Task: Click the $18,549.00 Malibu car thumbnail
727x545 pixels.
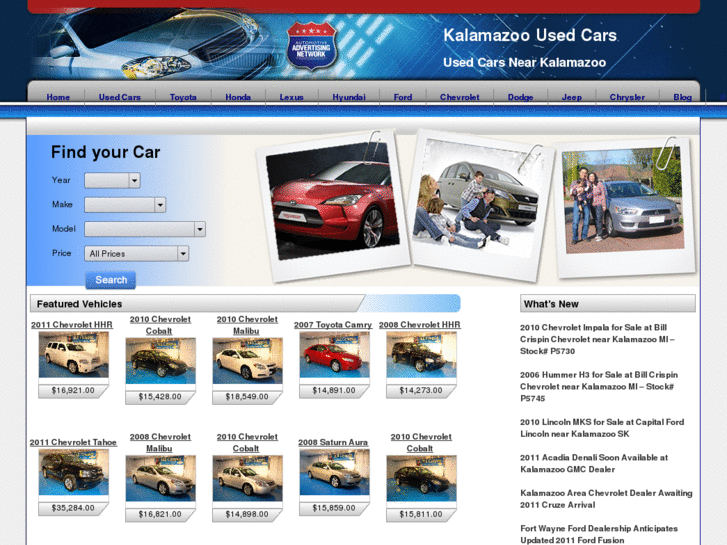Action: [248, 361]
